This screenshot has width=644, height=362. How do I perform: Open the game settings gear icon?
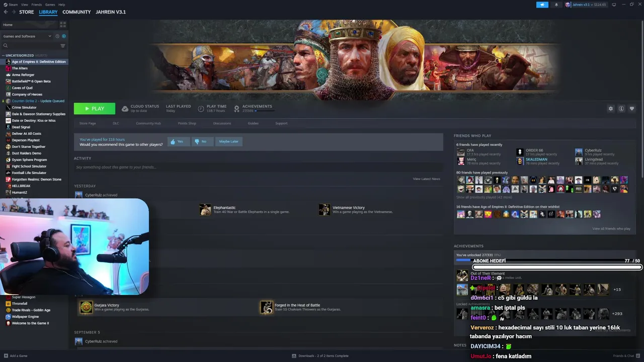(x=611, y=109)
